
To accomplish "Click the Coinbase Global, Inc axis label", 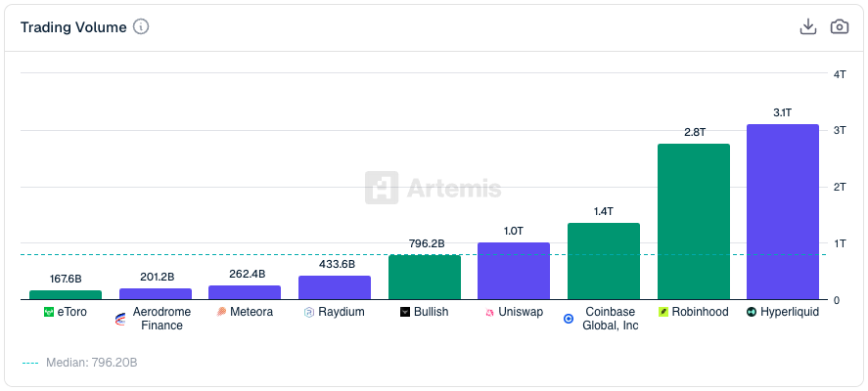I will 610,319.
